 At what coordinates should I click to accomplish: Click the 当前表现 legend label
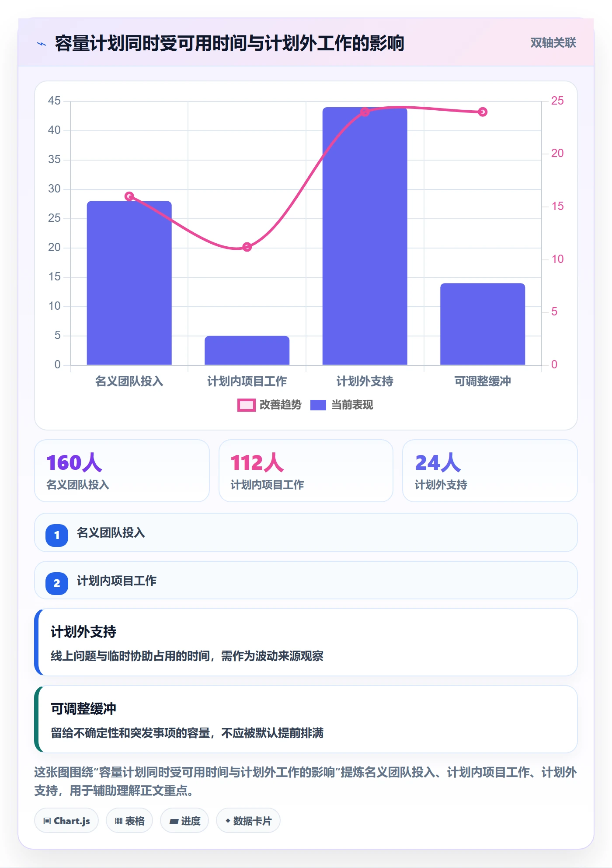pos(352,405)
